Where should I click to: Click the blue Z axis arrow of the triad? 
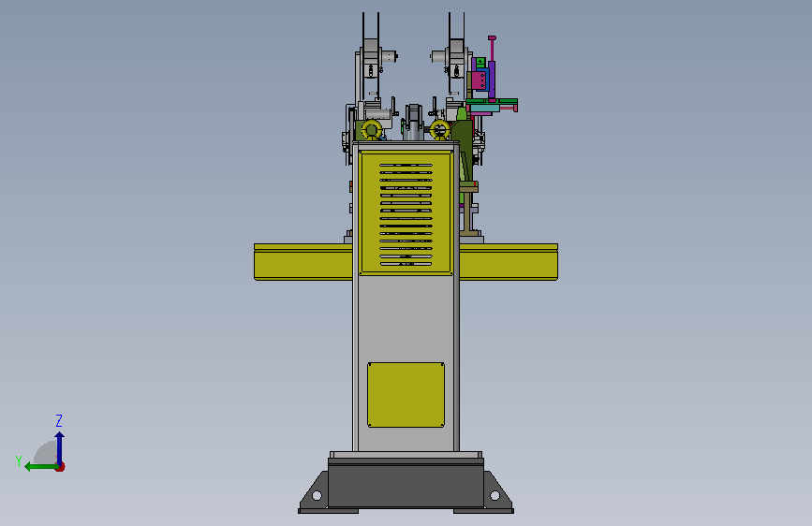pyautogui.click(x=60, y=447)
